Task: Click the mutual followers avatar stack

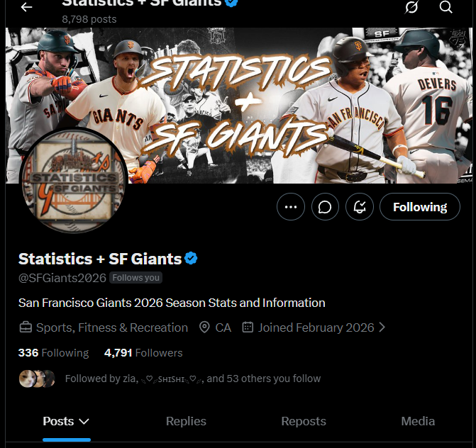Action: click(x=37, y=379)
